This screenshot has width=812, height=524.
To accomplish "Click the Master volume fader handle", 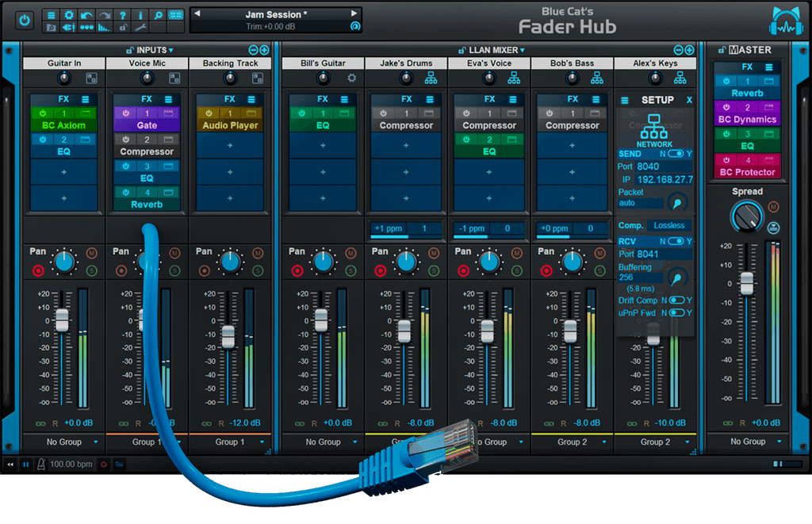I will [x=747, y=283].
